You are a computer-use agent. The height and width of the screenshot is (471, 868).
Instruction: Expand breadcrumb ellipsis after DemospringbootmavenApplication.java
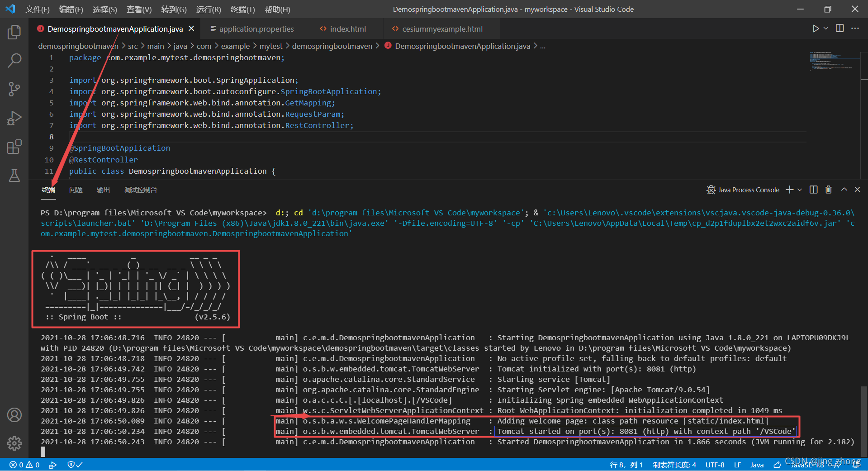[x=543, y=46]
